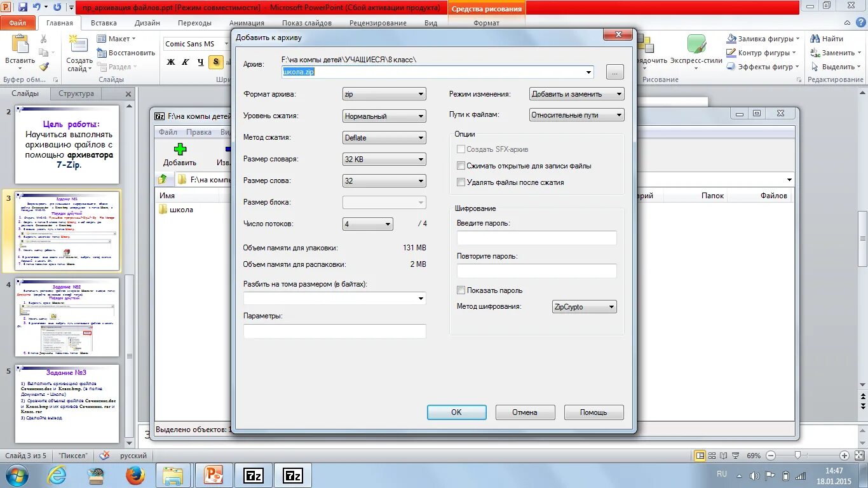Screen dimensions: 868x488
Task: Open Файл tab in PowerPoint
Action: 18,23
